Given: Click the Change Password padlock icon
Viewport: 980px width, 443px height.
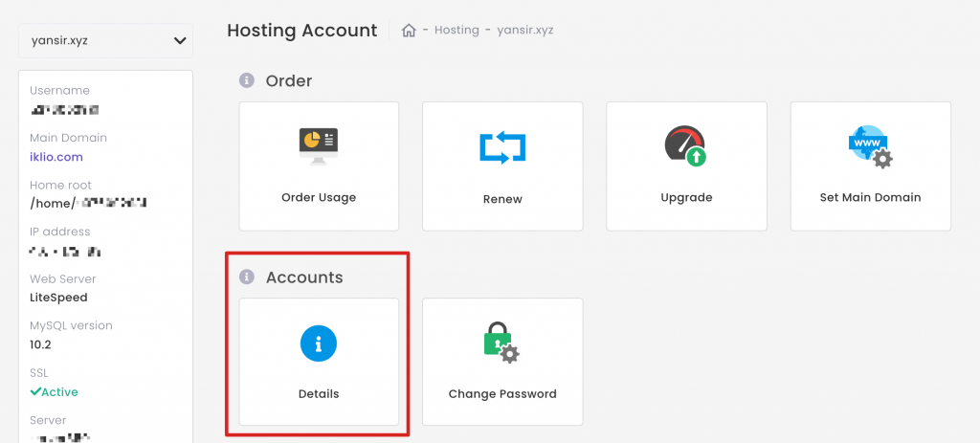Looking at the screenshot, I should tap(501, 343).
